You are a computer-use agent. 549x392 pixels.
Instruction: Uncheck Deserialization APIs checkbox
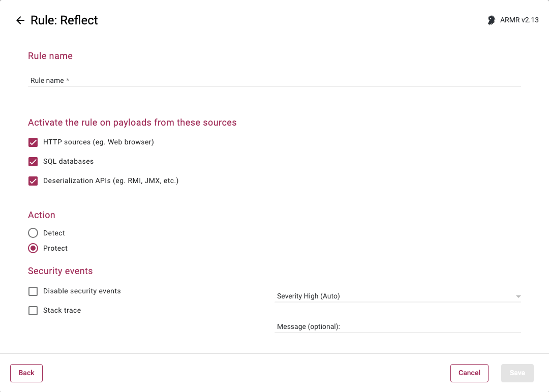[33, 181]
